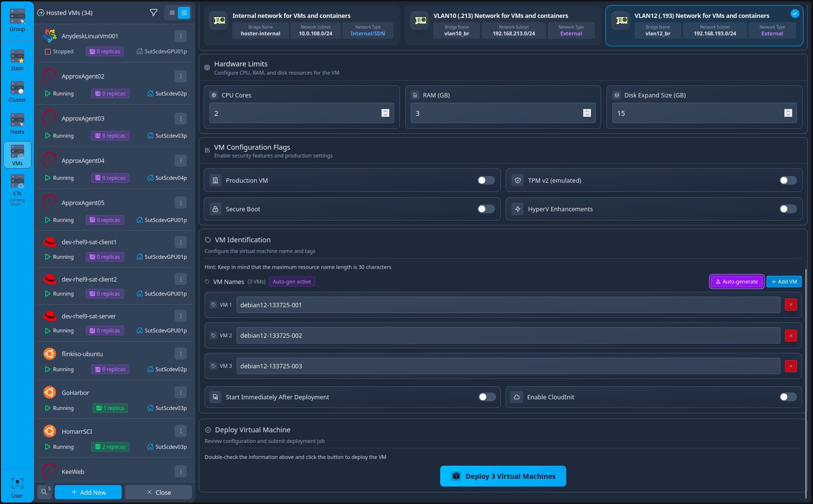Switch the VM list to list view

[x=172, y=13]
